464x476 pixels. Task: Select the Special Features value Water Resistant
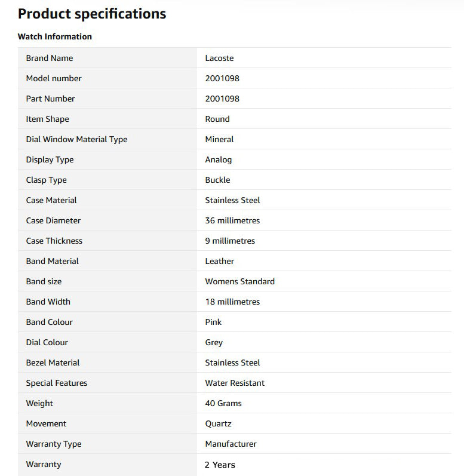tap(235, 383)
